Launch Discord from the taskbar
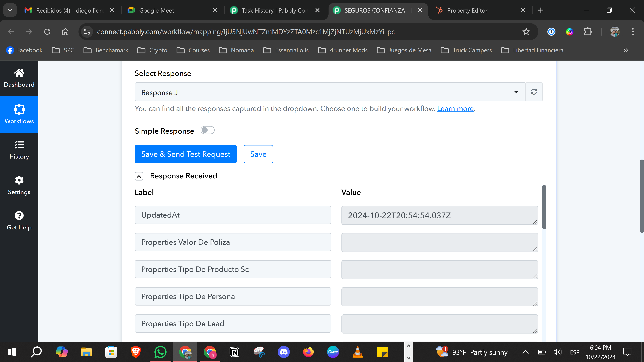The width and height of the screenshot is (644, 362). tap(283, 352)
